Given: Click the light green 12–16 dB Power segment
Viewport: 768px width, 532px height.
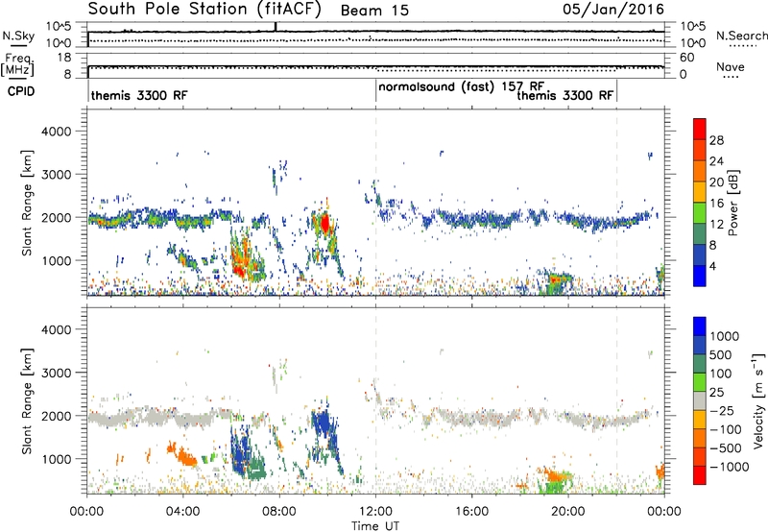Looking at the screenshot, I should [x=700, y=213].
